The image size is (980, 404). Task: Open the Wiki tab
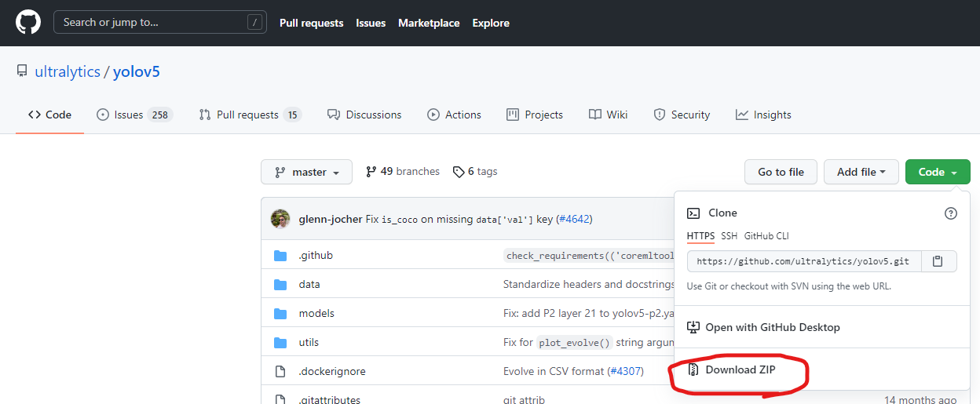tap(608, 115)
